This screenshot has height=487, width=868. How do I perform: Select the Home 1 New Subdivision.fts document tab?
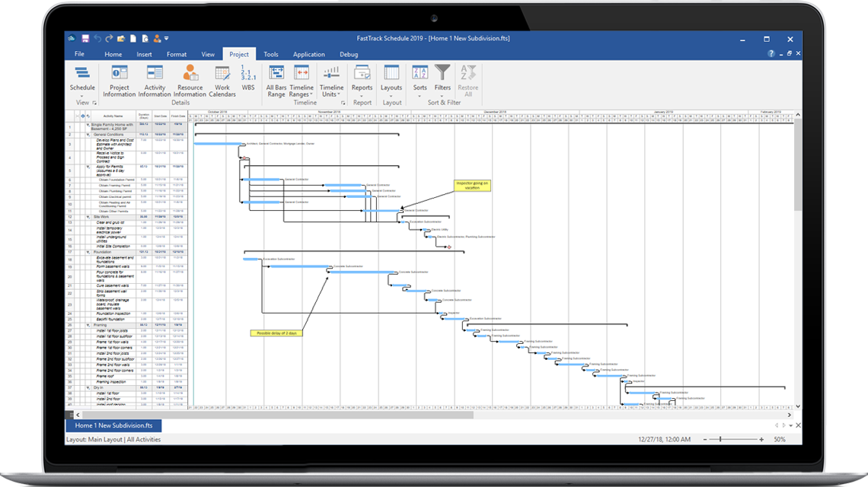pyautogui.click(x=113, y=425)
